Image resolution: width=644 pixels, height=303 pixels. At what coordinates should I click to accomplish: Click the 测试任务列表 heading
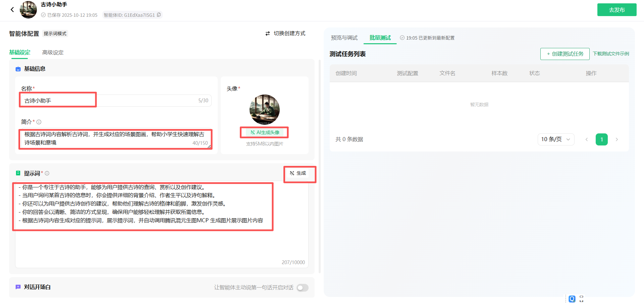point(347,54)
